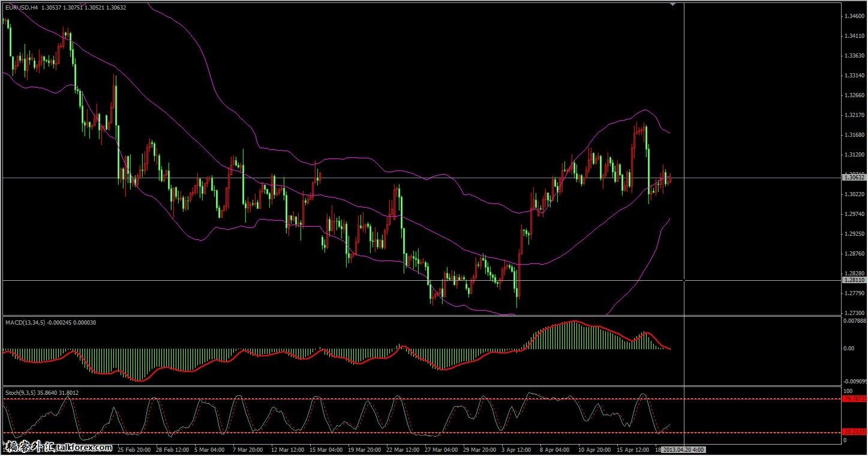The height and width of the screenshot is (456, 868).
Task: Click the 15 Apr 12:00 time label
Action: (633, 449)
